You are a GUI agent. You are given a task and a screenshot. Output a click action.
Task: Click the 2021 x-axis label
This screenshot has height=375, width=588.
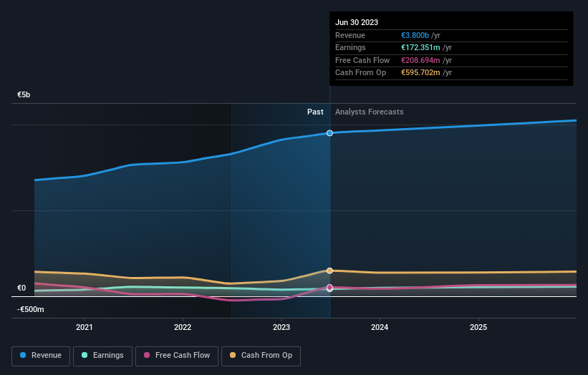85,328
